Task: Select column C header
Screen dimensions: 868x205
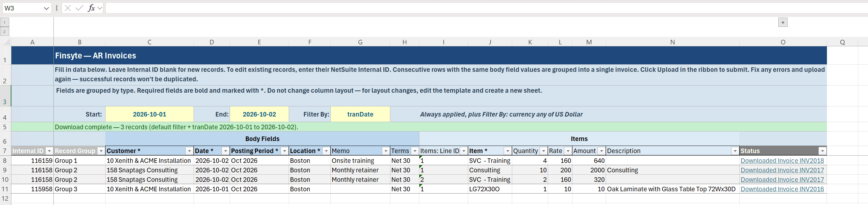Action: [x=149, y=42]
